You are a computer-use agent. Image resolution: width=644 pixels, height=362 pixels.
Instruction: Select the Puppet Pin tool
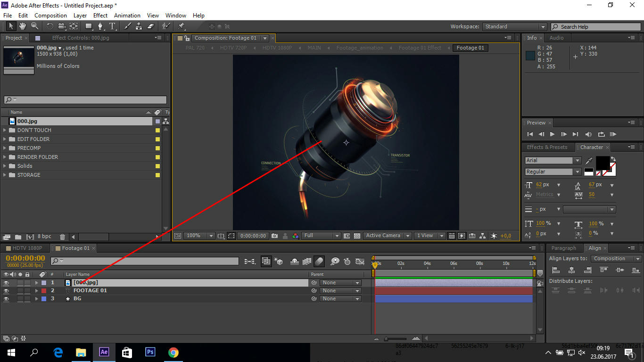tap(181, 26)
